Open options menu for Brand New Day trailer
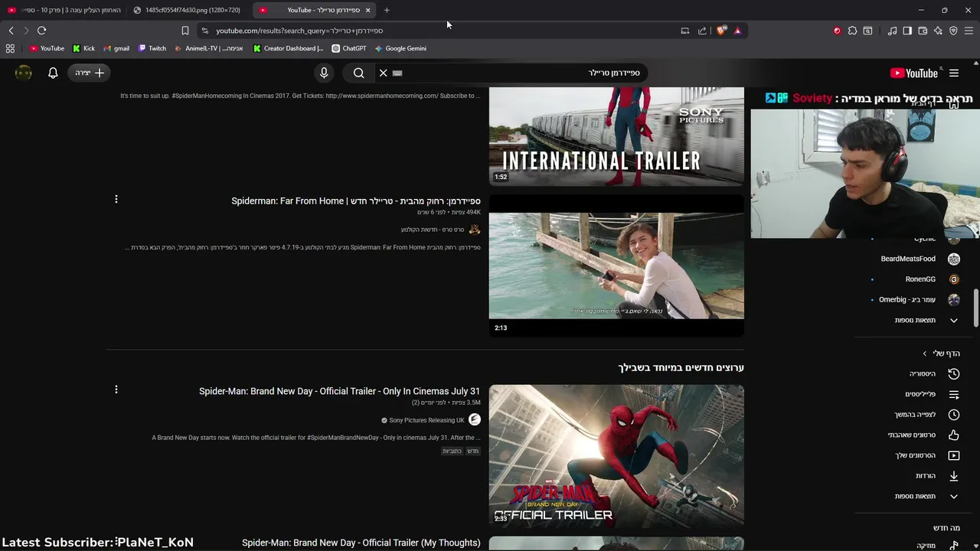 coord(116,390)
